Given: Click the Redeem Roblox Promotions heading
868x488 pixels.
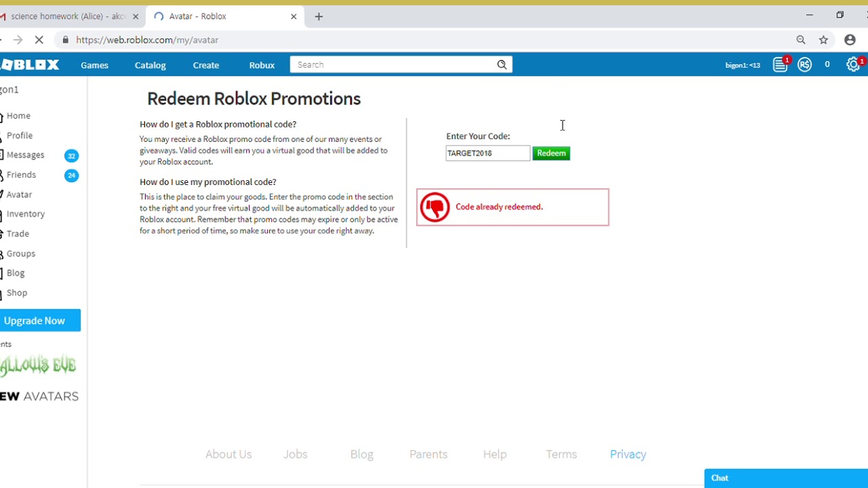Looking at the screenshot, I should click(254, 99).
